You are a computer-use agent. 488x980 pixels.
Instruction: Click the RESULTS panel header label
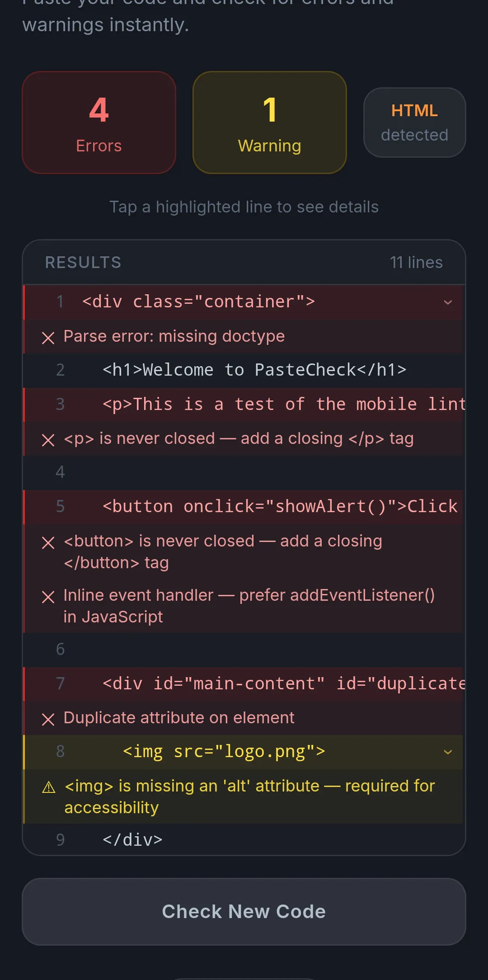(x=83, y=263)
